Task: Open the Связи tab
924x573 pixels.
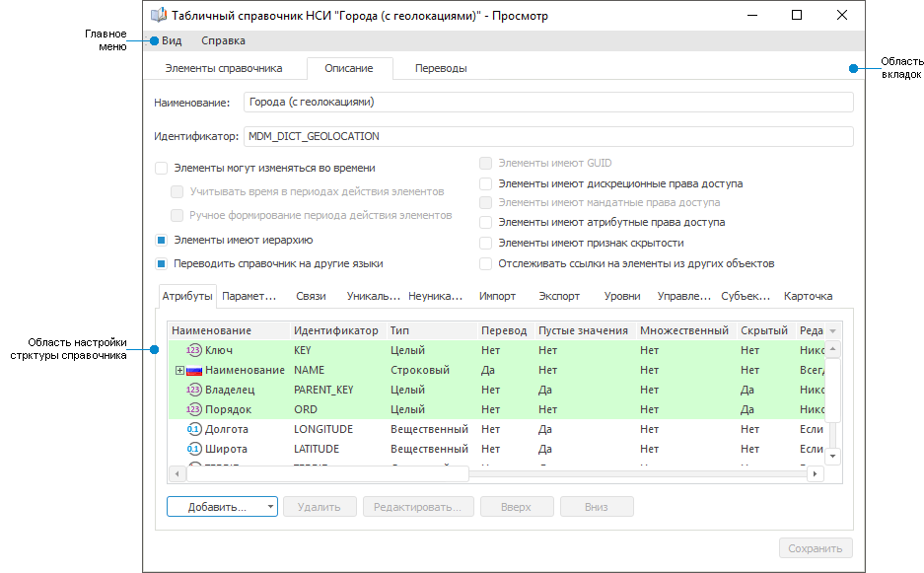Action: 311,296
